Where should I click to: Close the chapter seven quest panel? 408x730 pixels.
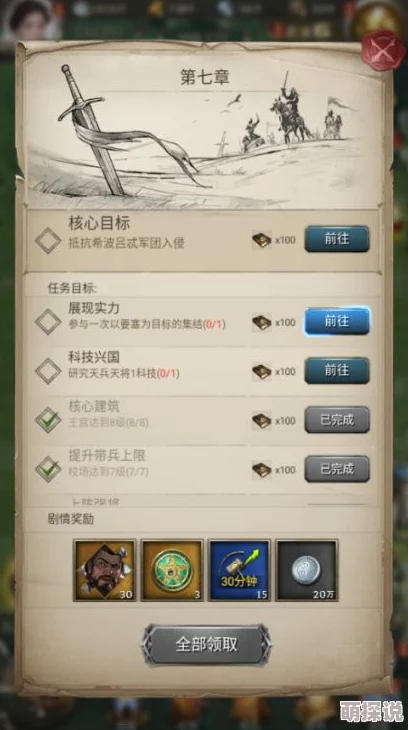[x=383, y=49]
